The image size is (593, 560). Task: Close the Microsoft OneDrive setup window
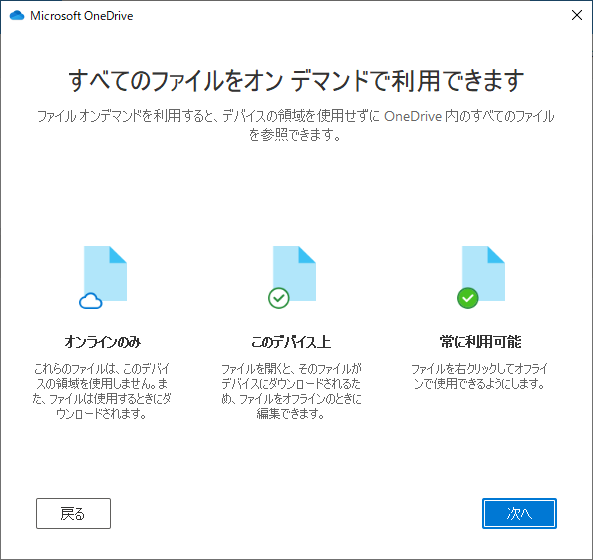click(577, 15)
